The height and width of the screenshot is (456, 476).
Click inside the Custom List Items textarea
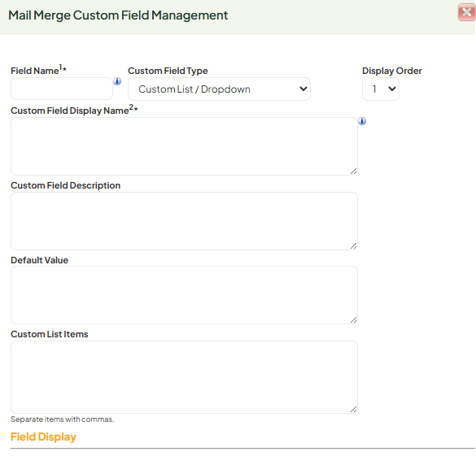[184, 377]
